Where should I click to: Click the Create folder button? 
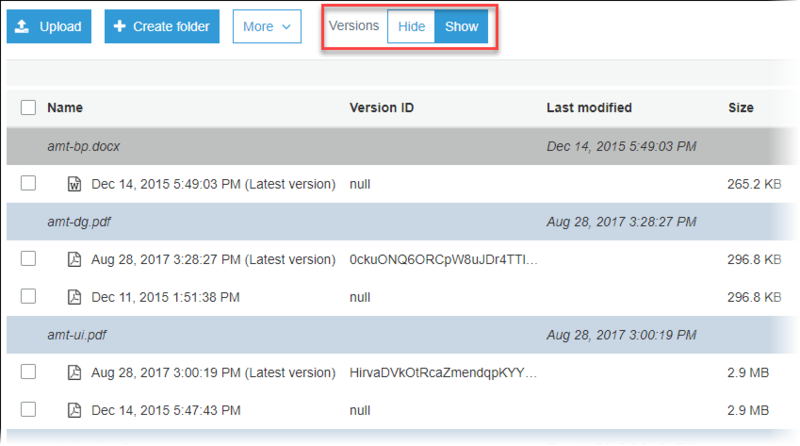click(162, 26)
